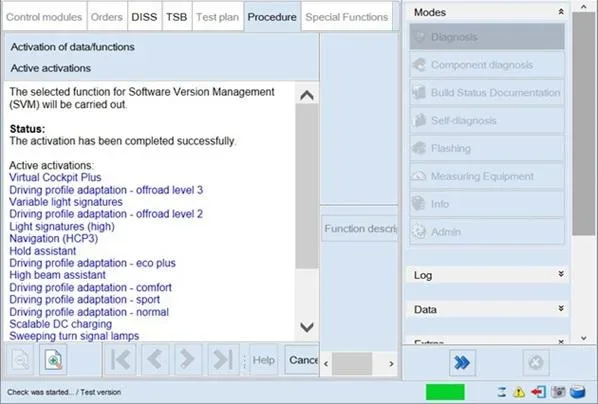Click the horizontal scrollbar thumb below Function description
Image resolution: width=598 pixels, height=404 pixels.
(352, 364)
